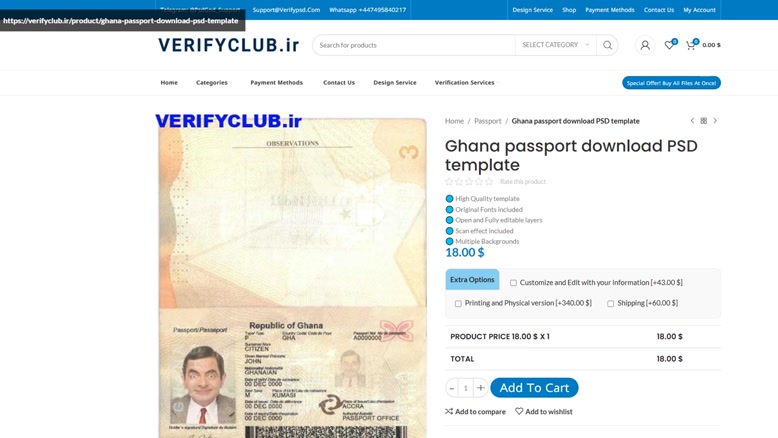Click the Passport breadcrumb link
The image size is (778, 438).
(x=487, y=121)
